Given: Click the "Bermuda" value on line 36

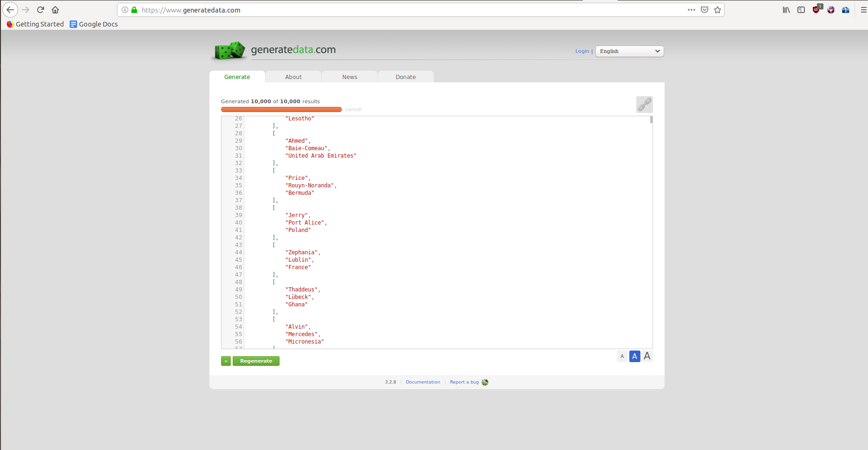Looking at the screenshot, I should 300,193.
